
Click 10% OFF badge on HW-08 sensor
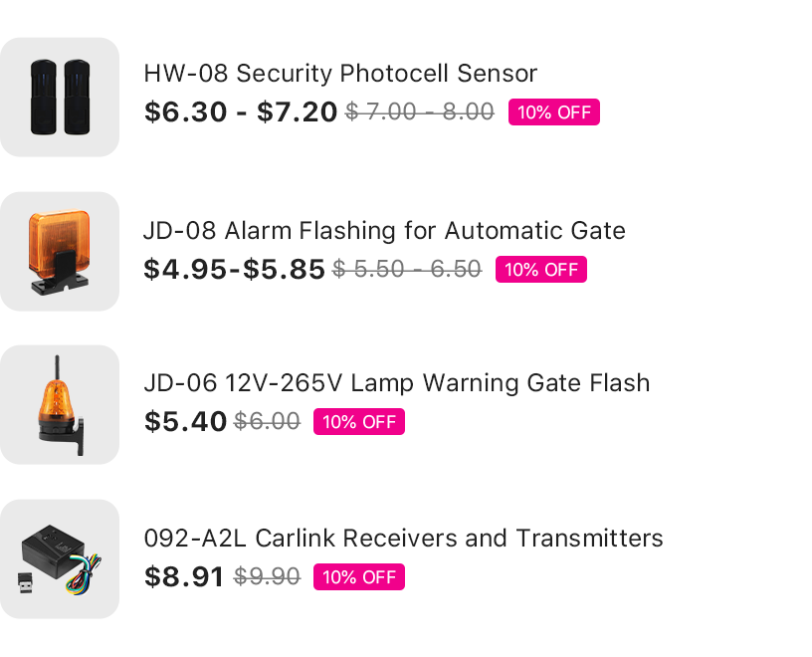(x=554, y=111)
